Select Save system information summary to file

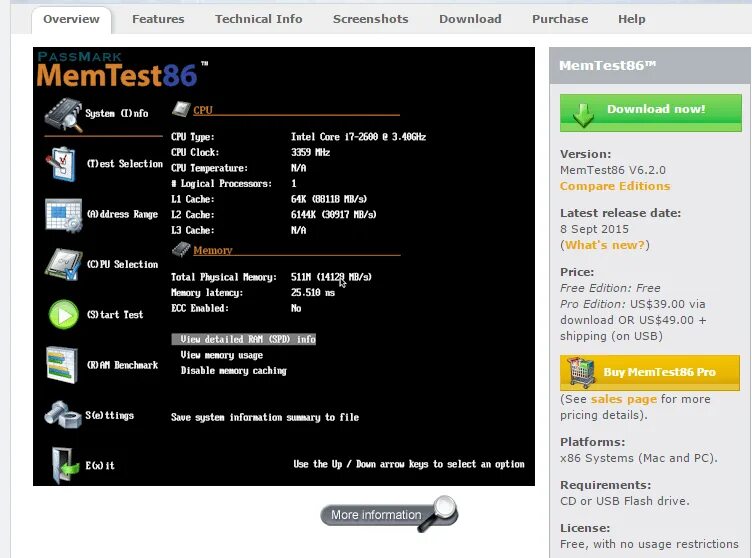[x=265, y=417]
